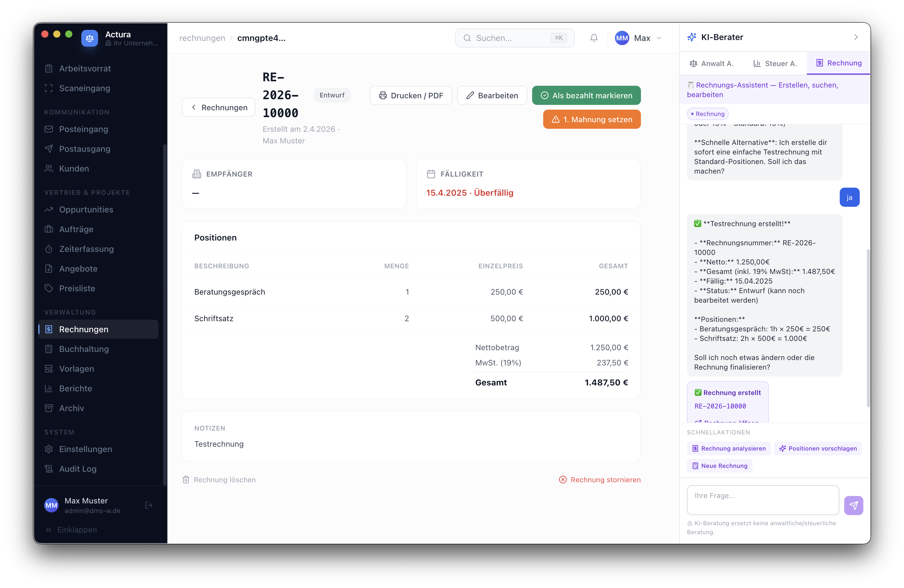Open Preisliste from the sidebar

pyautogui.click(x=77, y=289)
